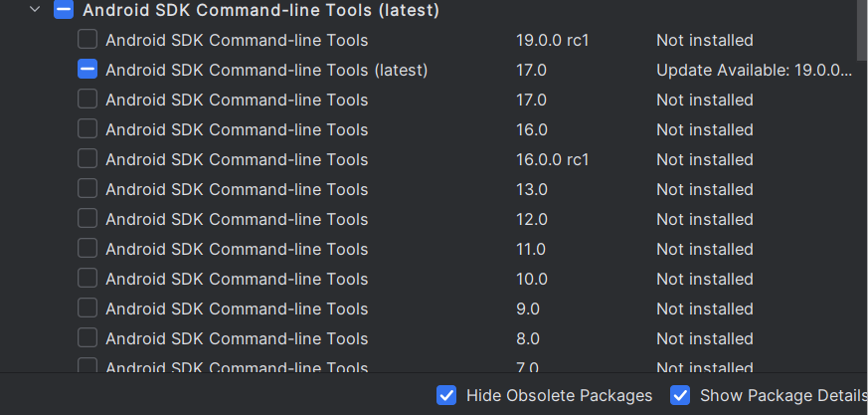Viewport: 868px width, 415px height.
Task: Select the Android SDK Command-line Tools (latest) group label
Action: (260, 10)
